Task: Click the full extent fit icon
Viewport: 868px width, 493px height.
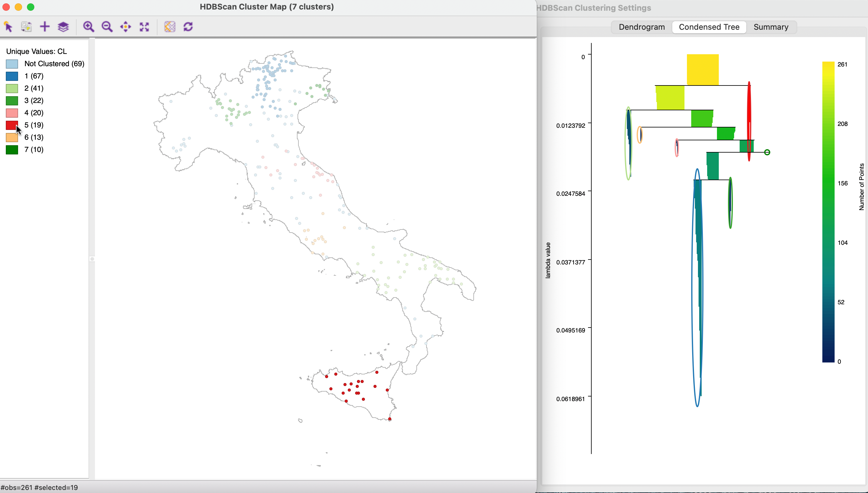Action: [145, 27]
